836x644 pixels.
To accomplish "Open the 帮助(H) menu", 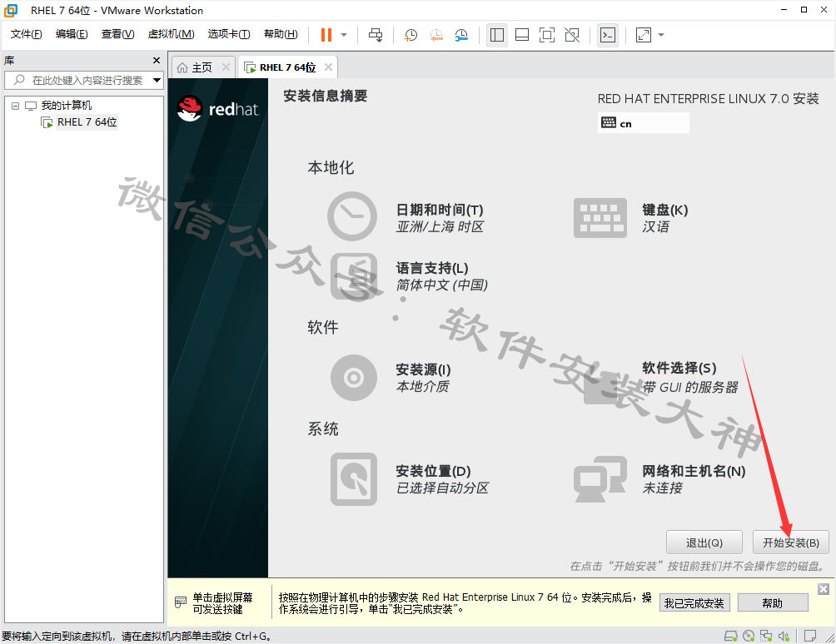I will tap(281, 34).
